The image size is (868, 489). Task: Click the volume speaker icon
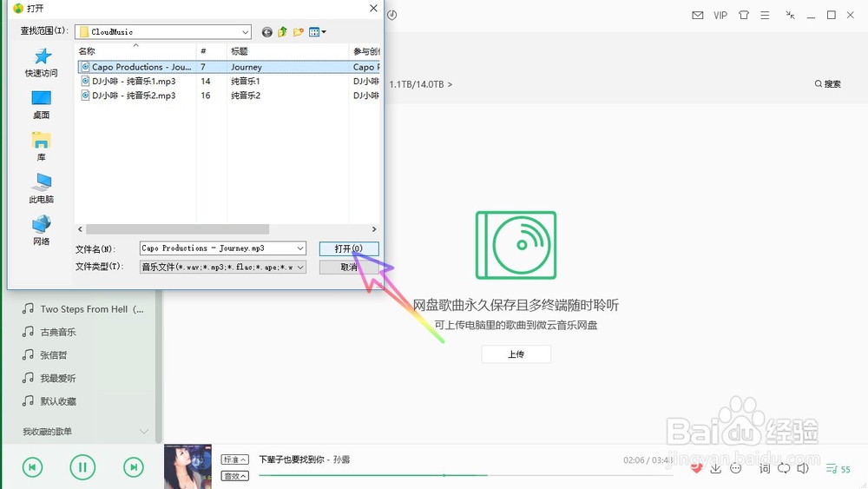click(803, 468)
